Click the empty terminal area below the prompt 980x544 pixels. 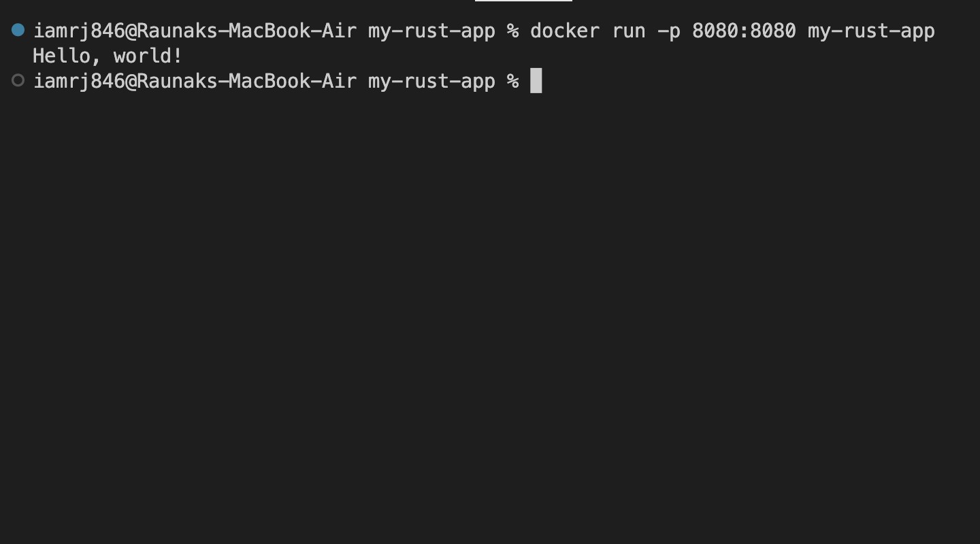tap(490, 306)
